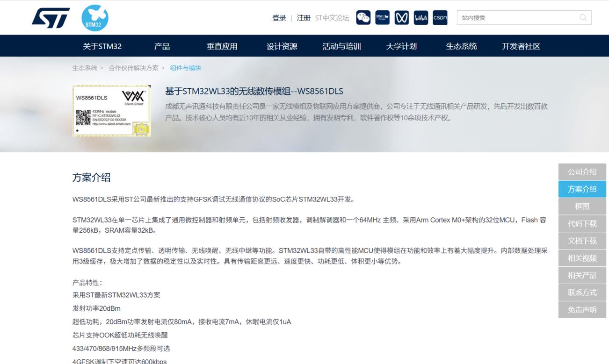Click the 登录 login link
The height and width of the screenshot is (364, 609).
pyautogui.click(x=279, y=18)
